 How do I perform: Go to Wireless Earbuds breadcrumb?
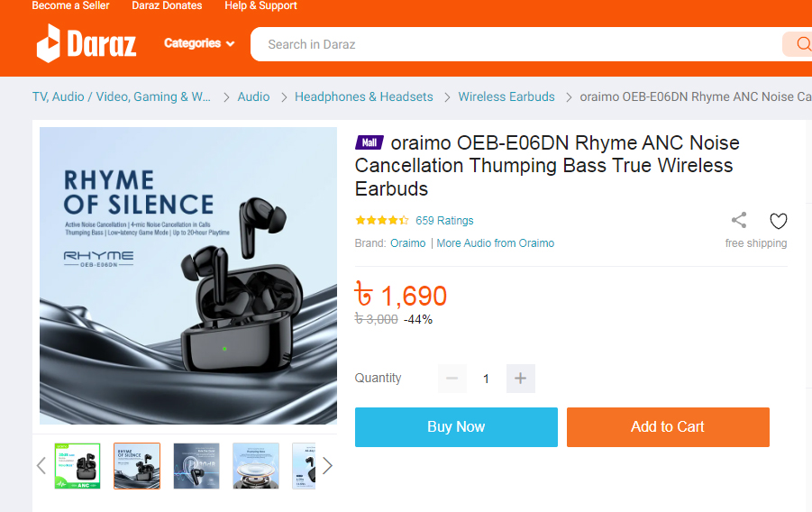coord(506,96)
